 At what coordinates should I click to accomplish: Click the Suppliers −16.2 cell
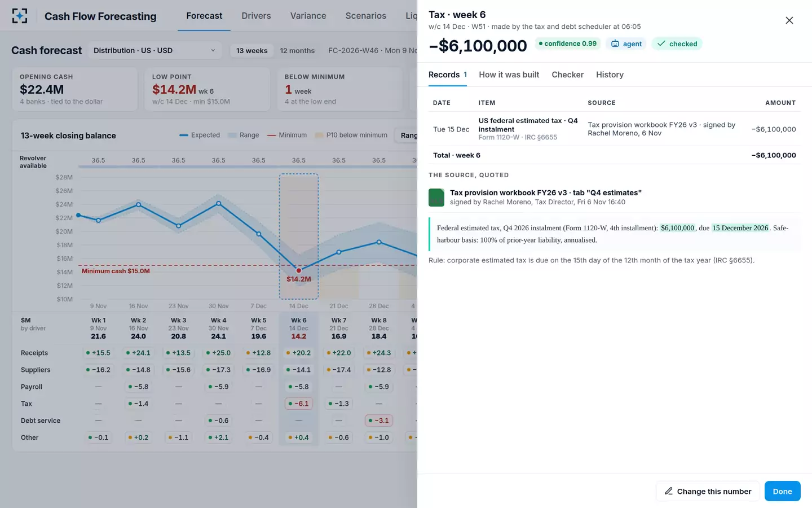(x=98, y=370)
